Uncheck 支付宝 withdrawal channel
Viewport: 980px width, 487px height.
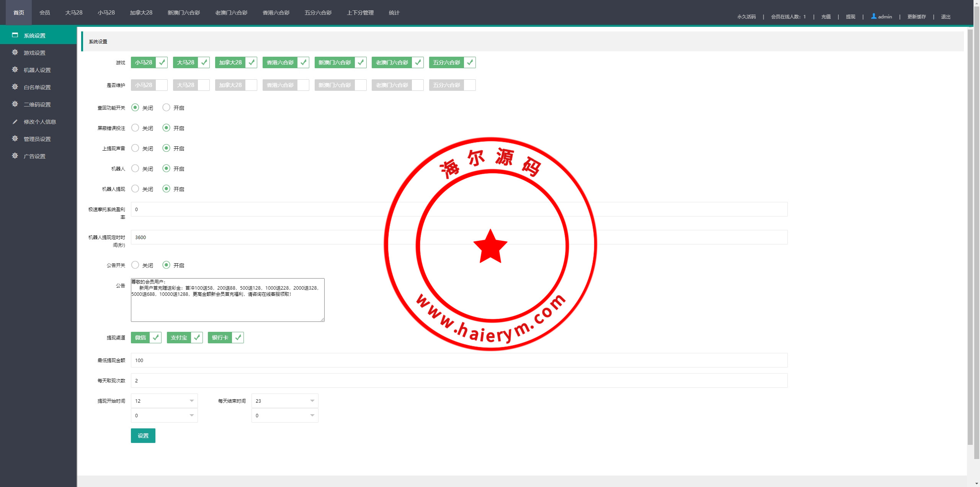point(196,338)
